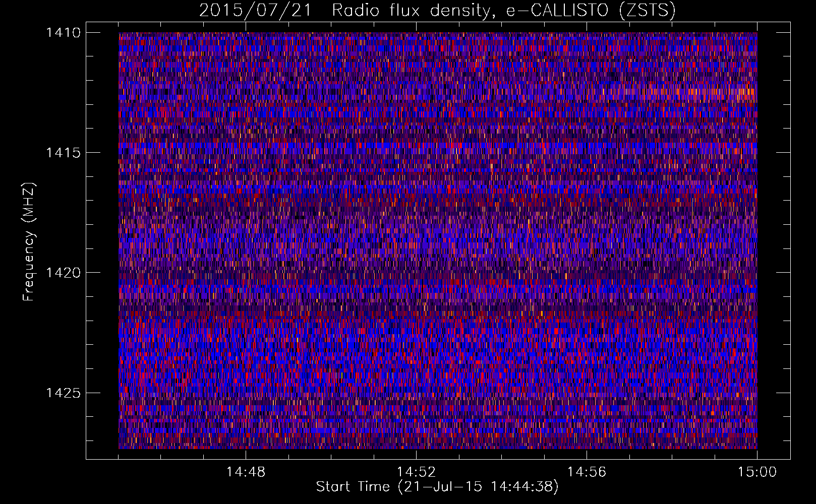Click the 1425 frequency axis label
The width and height of the screenshot is (816, 504).
63,393
